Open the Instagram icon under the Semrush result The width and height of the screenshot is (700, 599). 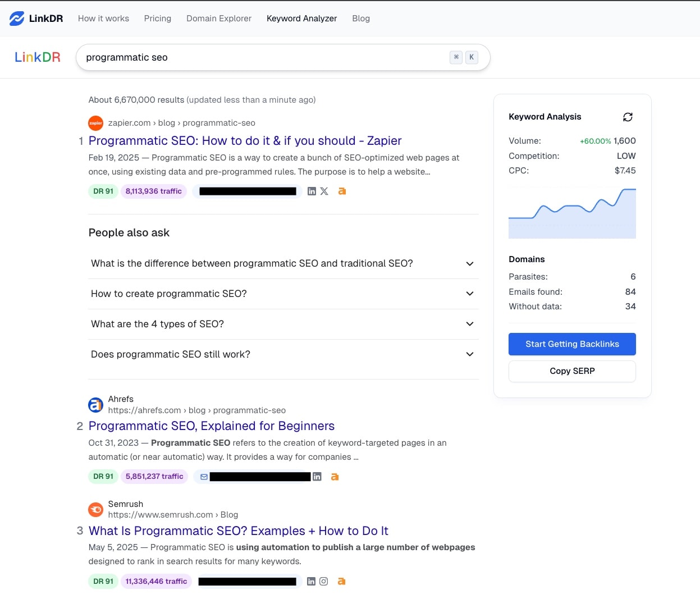tap(324, 581)
